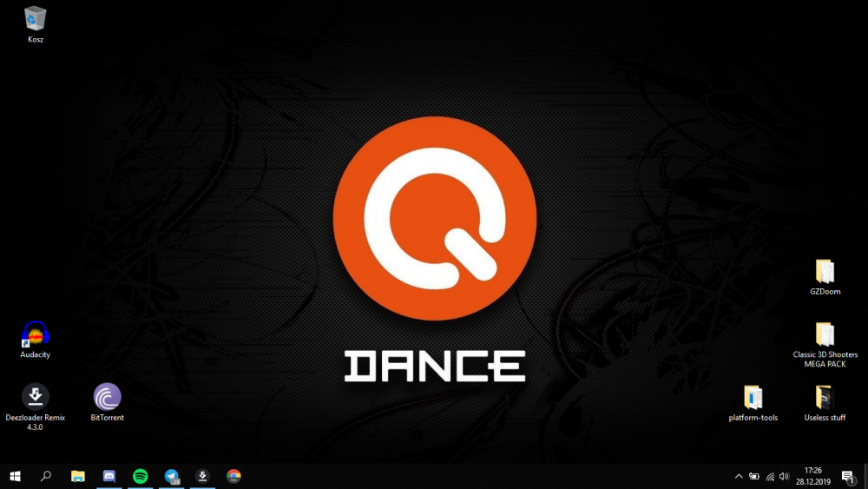Select the platform-tools folder

(753, 398)
